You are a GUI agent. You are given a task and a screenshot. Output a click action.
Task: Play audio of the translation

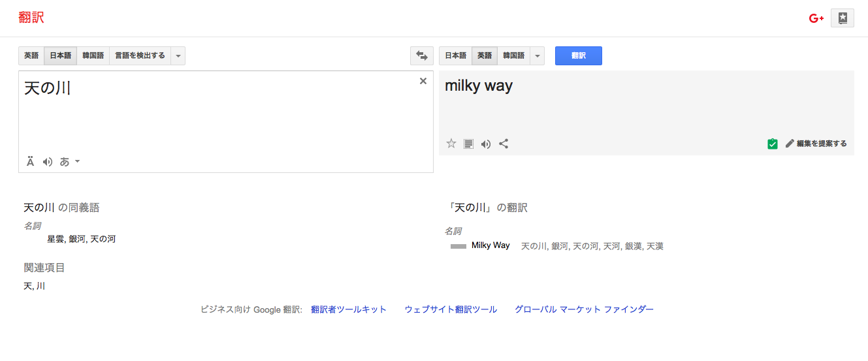click(486, 144)
